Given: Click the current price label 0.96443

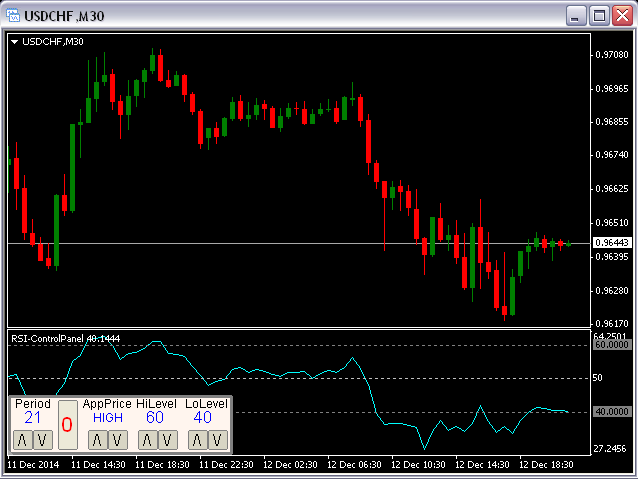Looking at the screenshot, I should 610,243.
